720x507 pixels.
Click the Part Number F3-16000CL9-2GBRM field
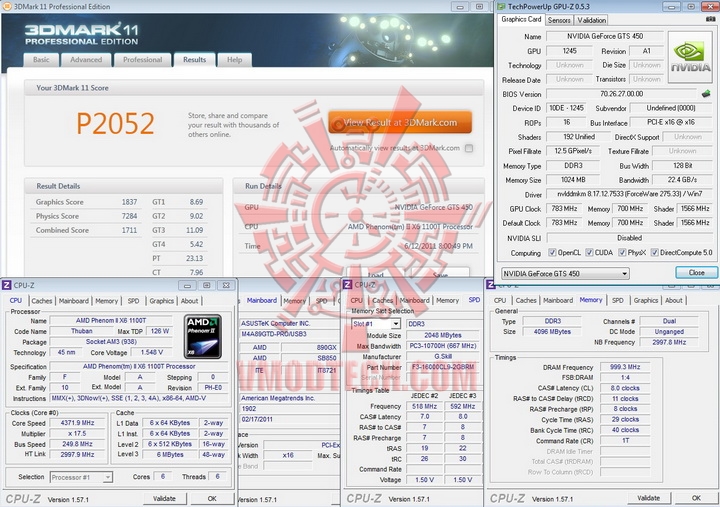(x=443, y=367)
